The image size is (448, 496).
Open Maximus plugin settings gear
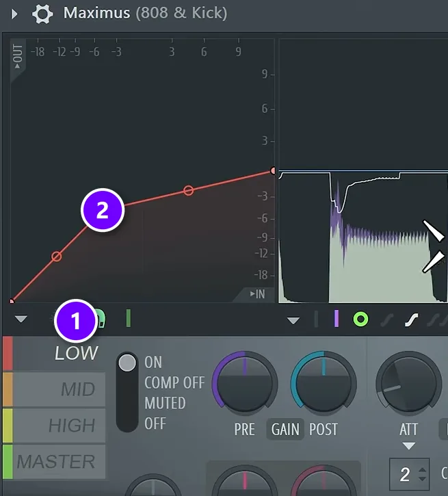[x=42, y=14]
